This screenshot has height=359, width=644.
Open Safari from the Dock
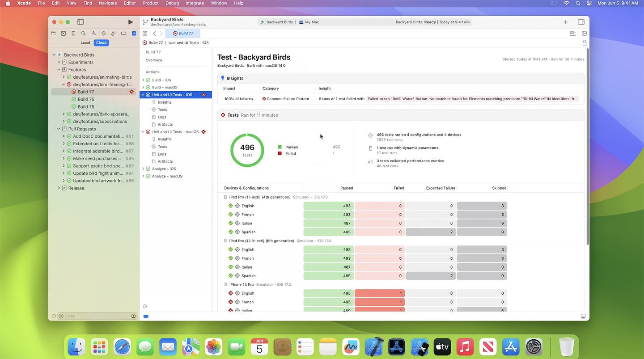(x=122, y=346)
